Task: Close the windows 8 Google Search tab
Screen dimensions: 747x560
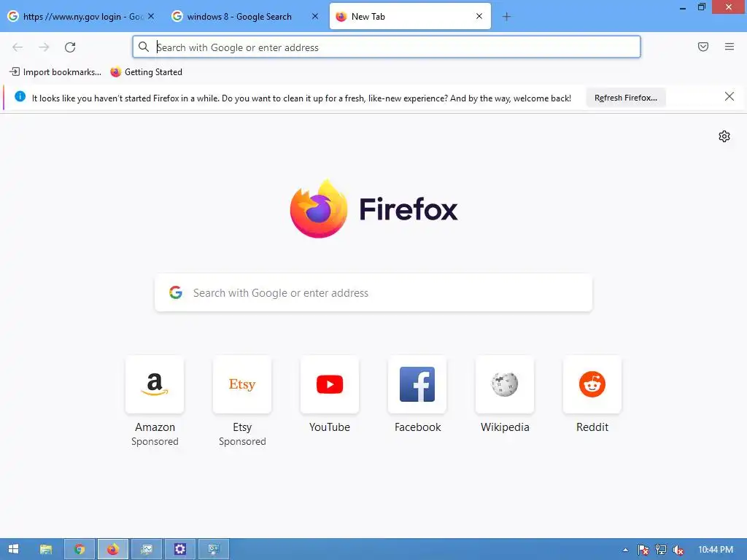Action: 315,16
